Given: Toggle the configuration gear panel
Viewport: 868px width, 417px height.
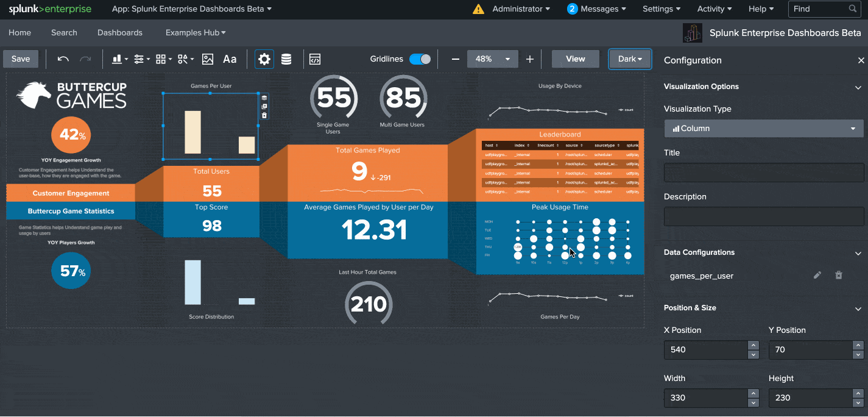Looking at the screenshot, I should (x=264, y=59).
